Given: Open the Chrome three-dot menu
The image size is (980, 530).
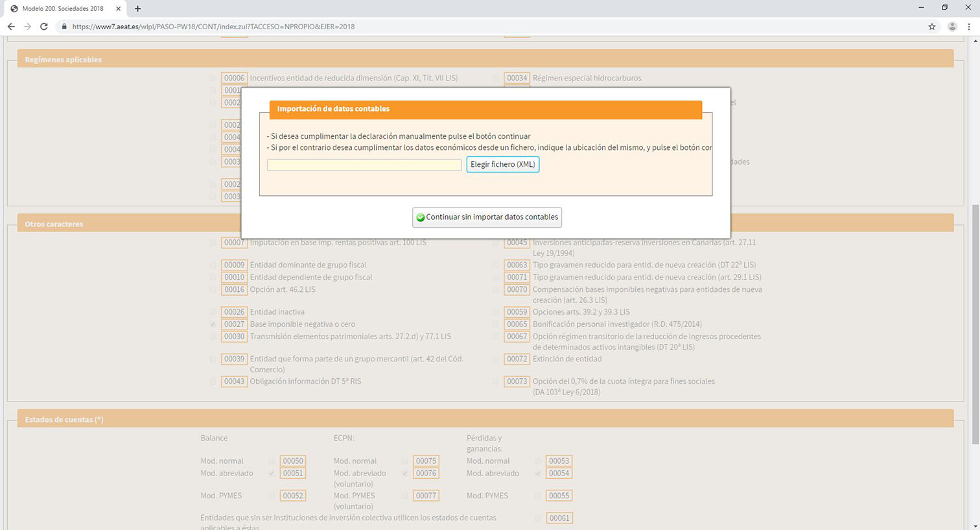Looking at the screenshot, I should pos(969,27).
